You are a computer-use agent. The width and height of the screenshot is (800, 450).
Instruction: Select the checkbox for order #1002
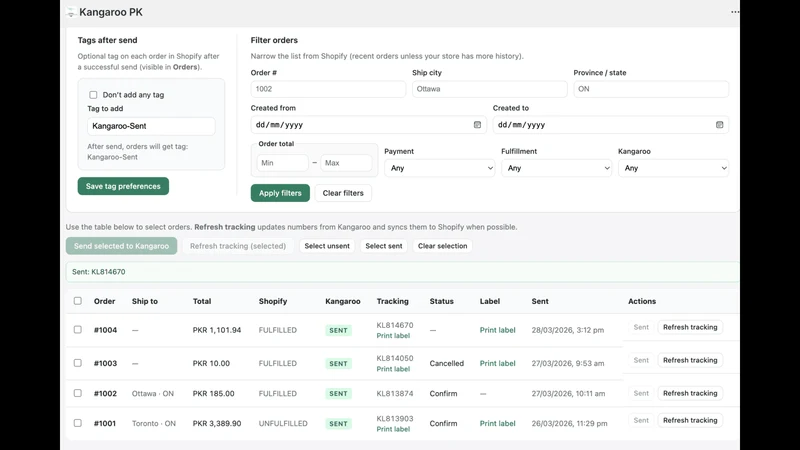point(78,393)
